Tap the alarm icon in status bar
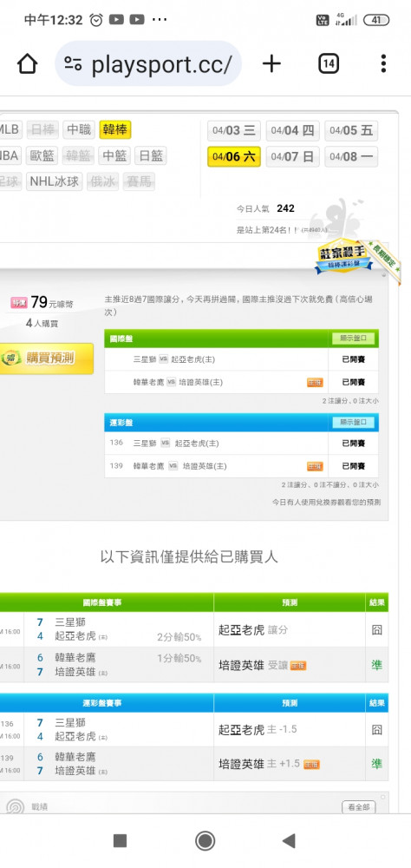This screenshot has height=868, width=411. 96,20
